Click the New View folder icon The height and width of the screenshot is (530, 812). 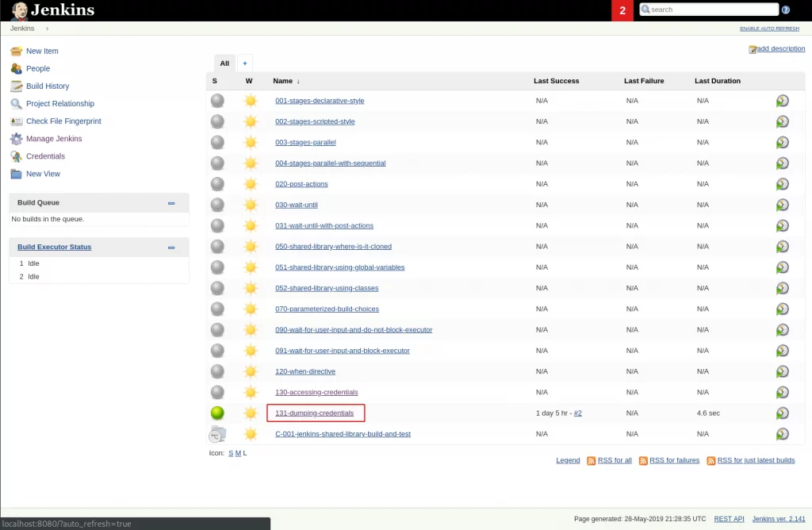17,174
